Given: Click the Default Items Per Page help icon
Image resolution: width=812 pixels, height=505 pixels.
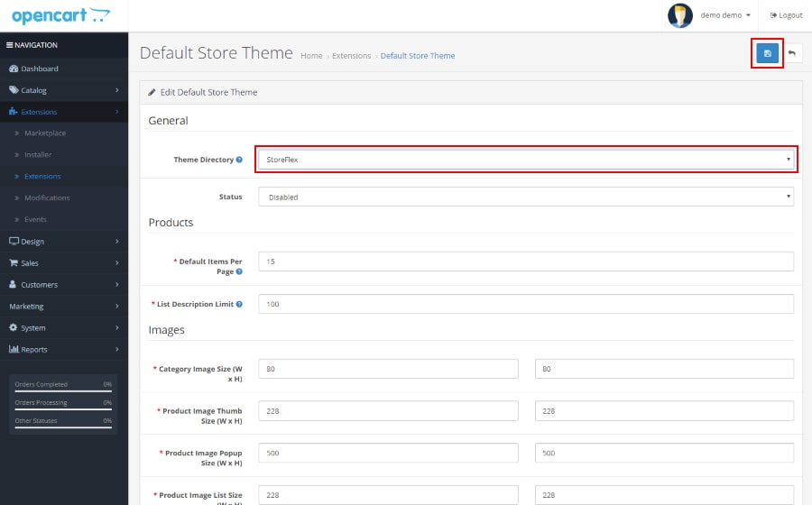Looking at the screenshot, I should coord(239,271).
